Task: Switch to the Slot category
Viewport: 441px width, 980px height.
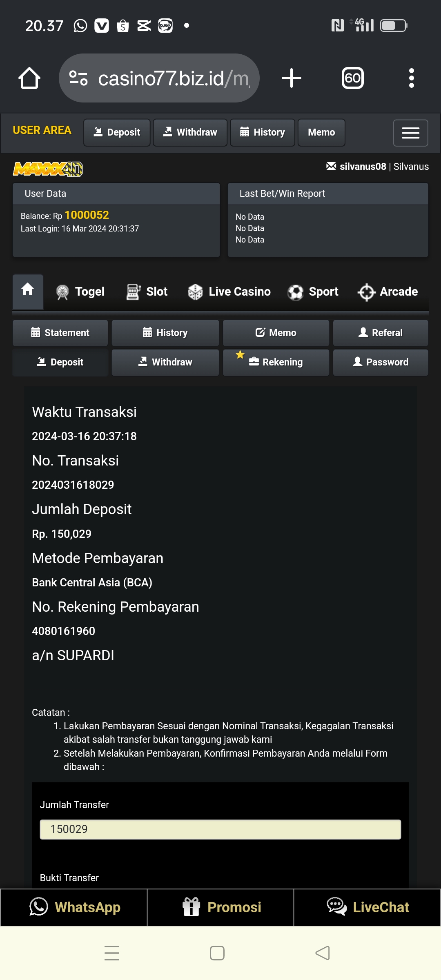Action: click(x=147, y=292)
